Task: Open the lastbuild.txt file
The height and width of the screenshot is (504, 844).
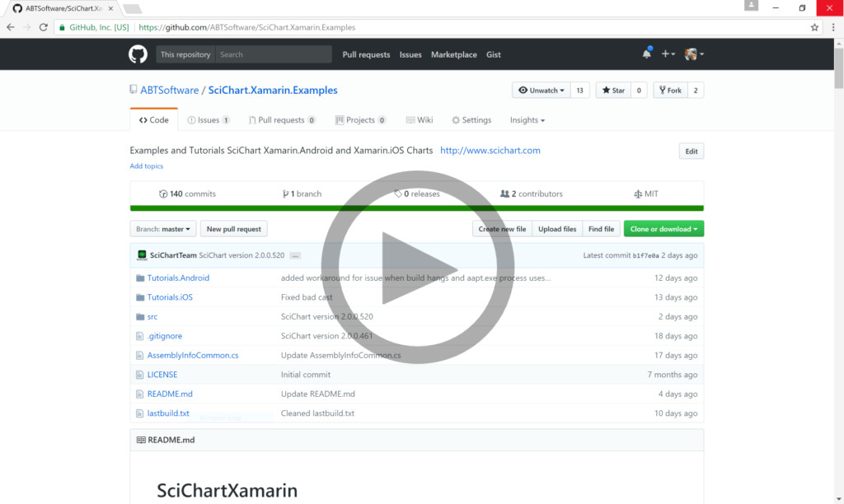Action: pyautogui.click(x=168, y=413)
